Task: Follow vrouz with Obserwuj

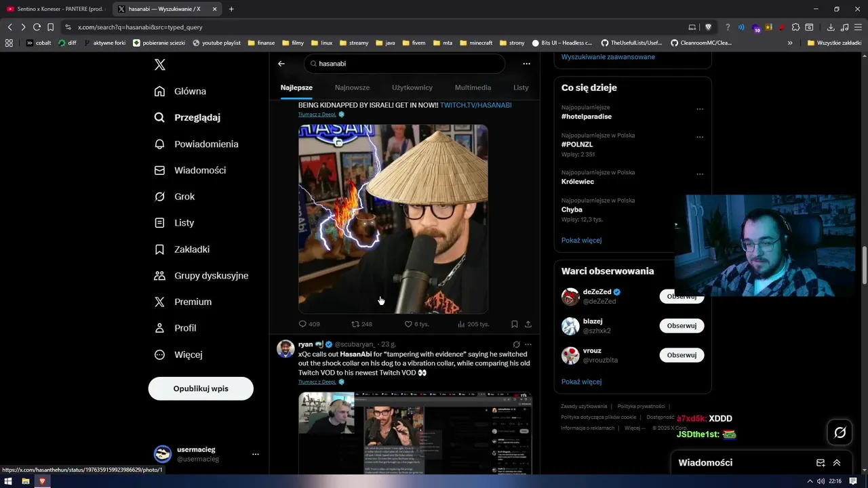Action: click(682, 355)
